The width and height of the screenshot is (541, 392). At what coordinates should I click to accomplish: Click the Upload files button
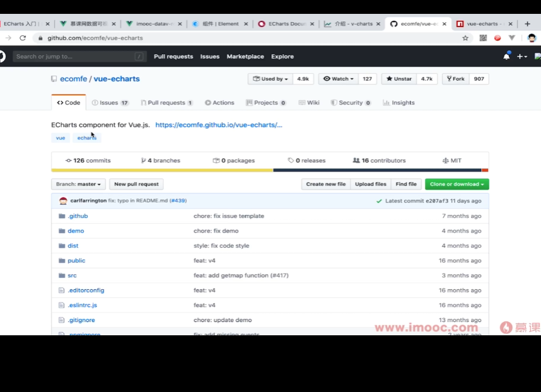pyautogui.click(x=371, y=184)
